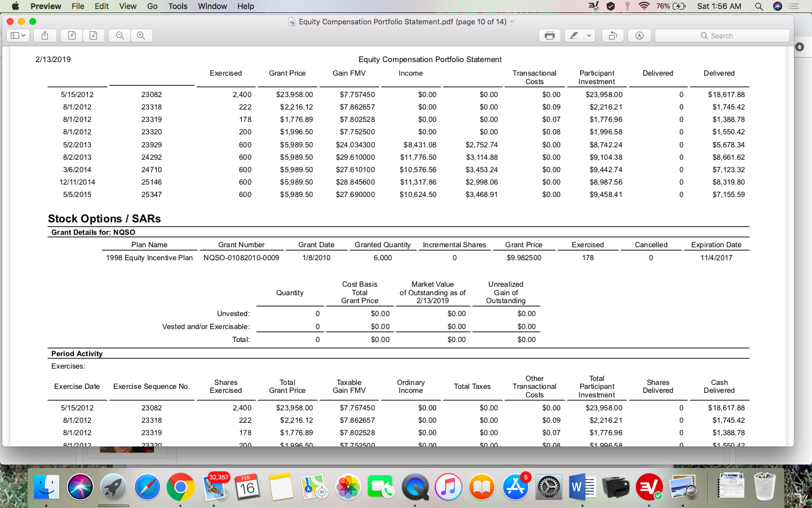Viewport: 812px width, 508px height.
Task: Zoom out of the PDF document
Action: 120,36
